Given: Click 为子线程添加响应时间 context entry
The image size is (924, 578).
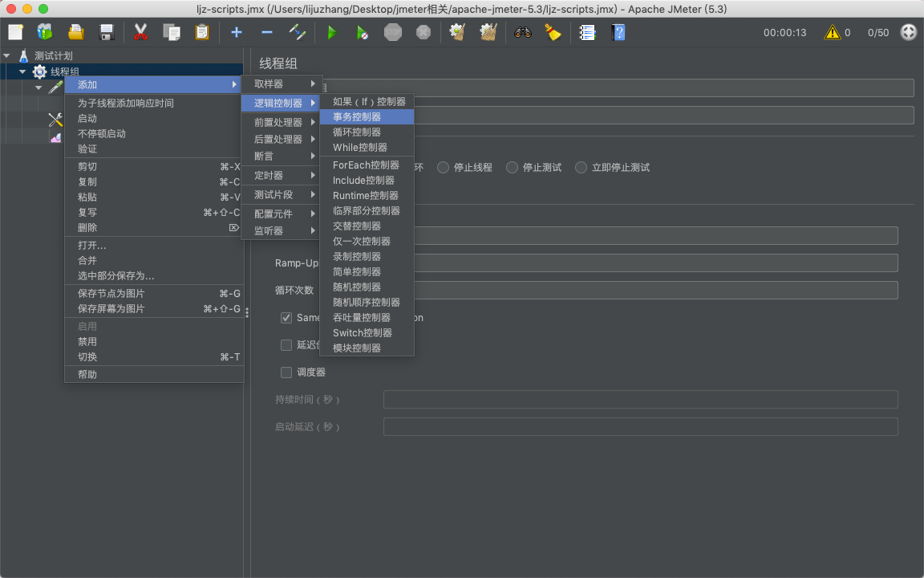Looking at the screenshot, I should tap(154, 104).
